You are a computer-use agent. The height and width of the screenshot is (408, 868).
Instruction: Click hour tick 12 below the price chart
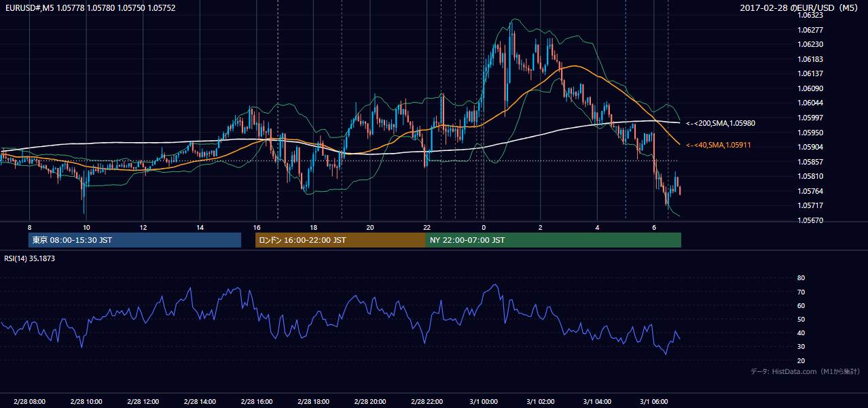tap(143, 227)
